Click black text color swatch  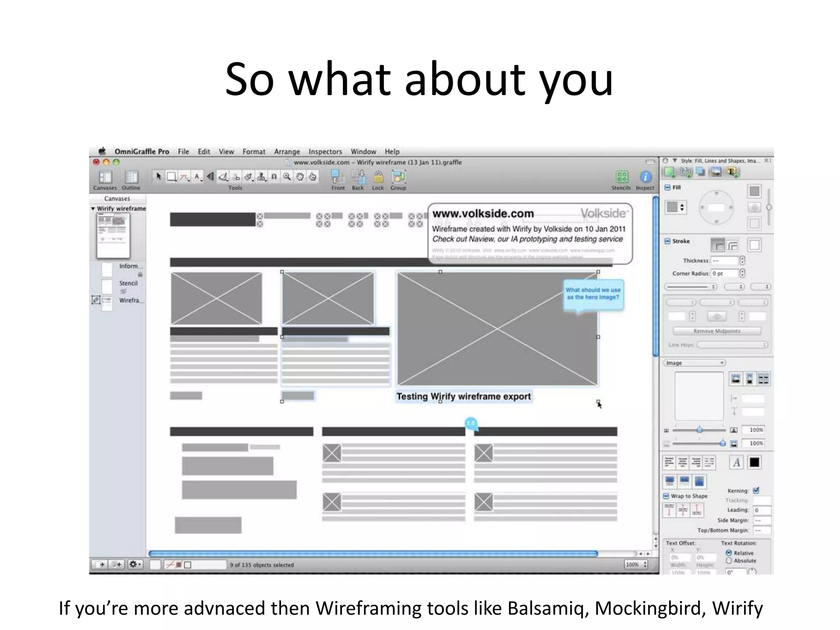coord(755,462)
